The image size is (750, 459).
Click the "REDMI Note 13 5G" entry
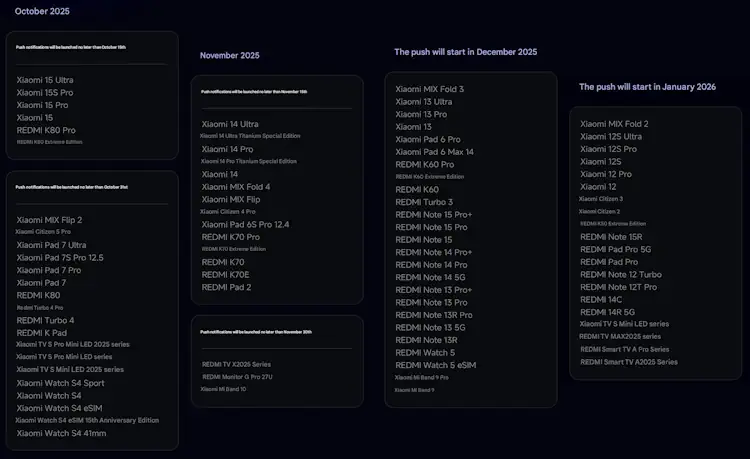pyautogui.click(x=430, y=328)
